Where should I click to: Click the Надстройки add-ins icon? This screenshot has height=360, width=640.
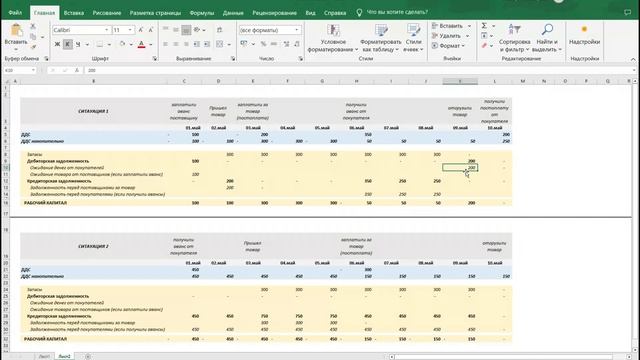584,29
